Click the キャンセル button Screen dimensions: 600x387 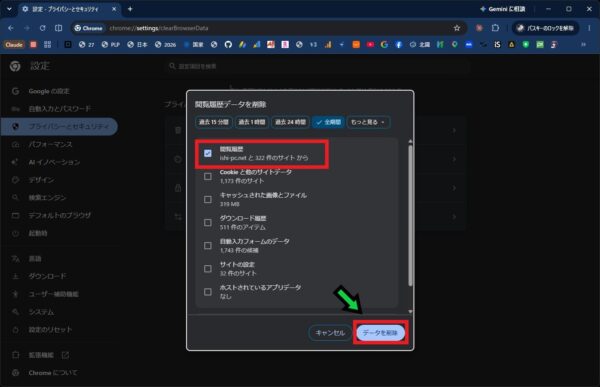[x=330, y=333]
